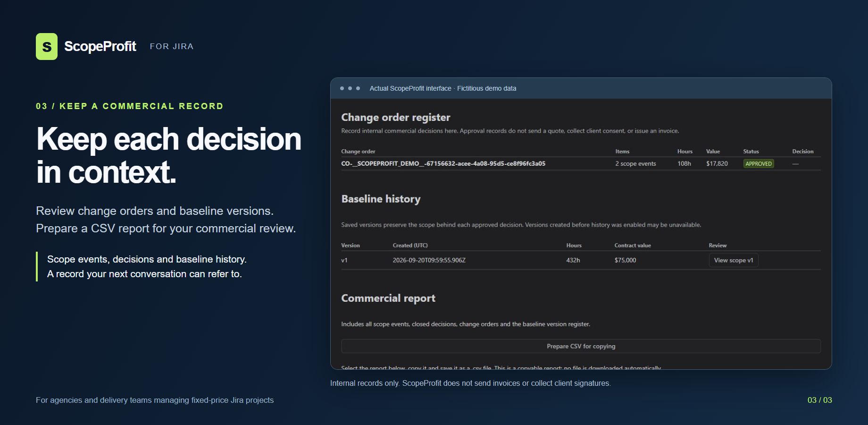Click the View scope v1 button
This screenshot has width=868, height=425.
click(x=734, y=260)
